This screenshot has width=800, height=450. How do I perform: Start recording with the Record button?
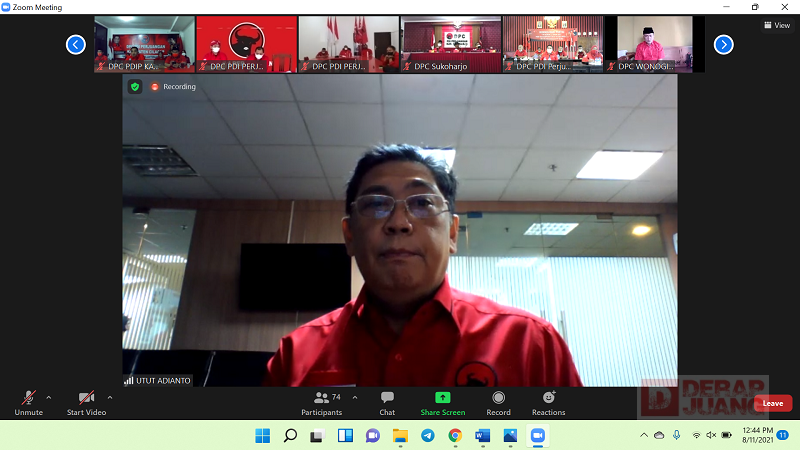click(x=498, y=403)
